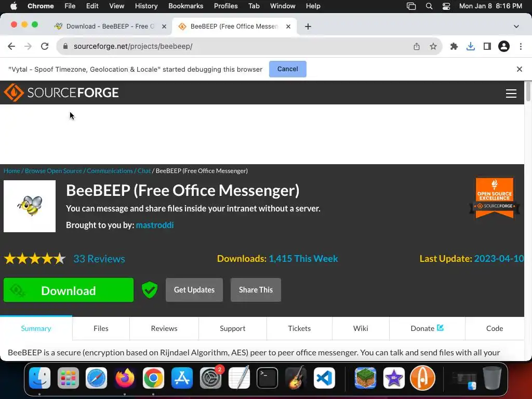Click the green security shield checkmark
532x399 pixels.
click(x=150, y=290)
